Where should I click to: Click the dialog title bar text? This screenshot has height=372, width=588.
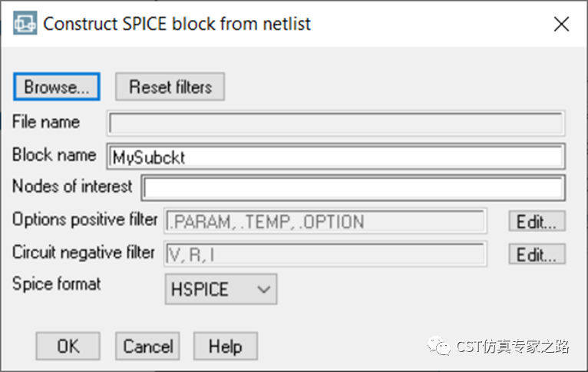(x=177, y=24)
